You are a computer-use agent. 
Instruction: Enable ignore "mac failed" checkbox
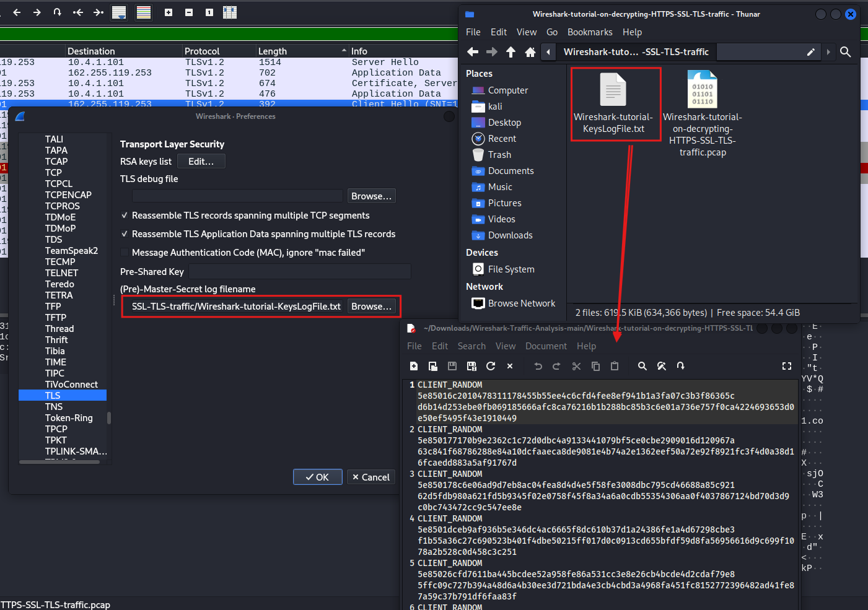(125, 253)
